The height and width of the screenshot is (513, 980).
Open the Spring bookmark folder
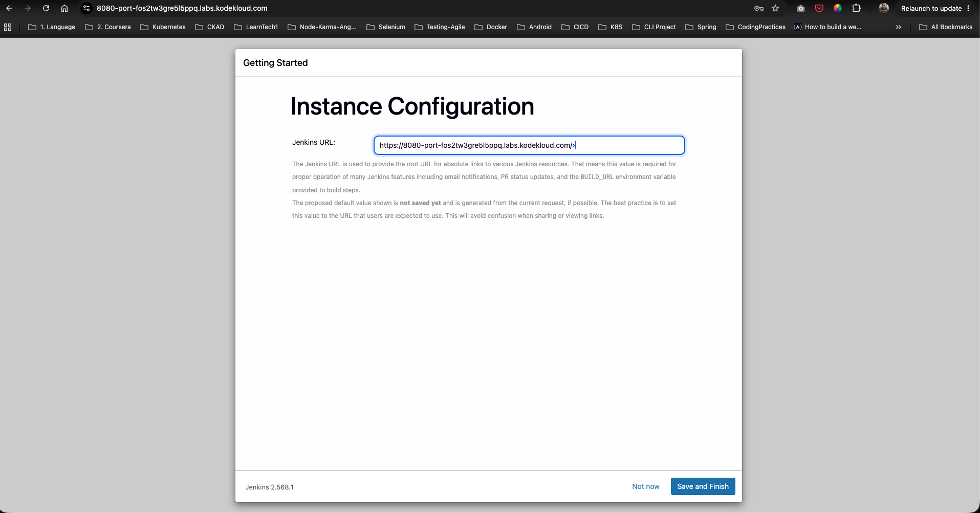tap(701, 27)
